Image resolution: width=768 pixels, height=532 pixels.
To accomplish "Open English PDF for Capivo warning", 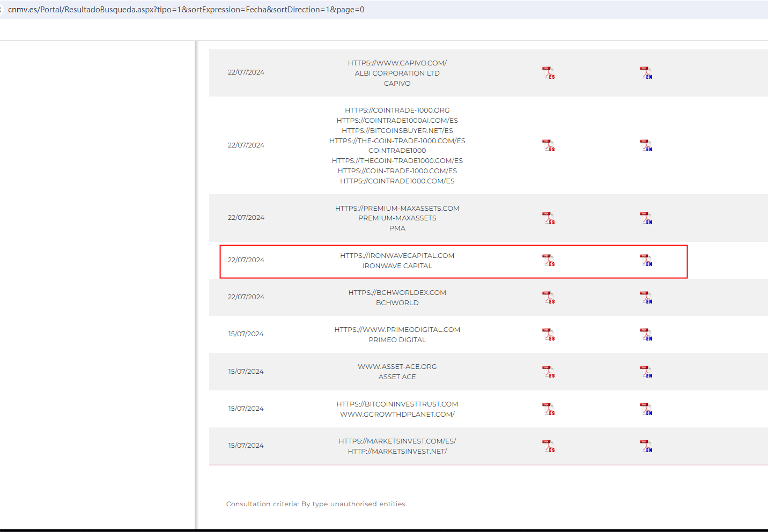I will coord(646,73).
